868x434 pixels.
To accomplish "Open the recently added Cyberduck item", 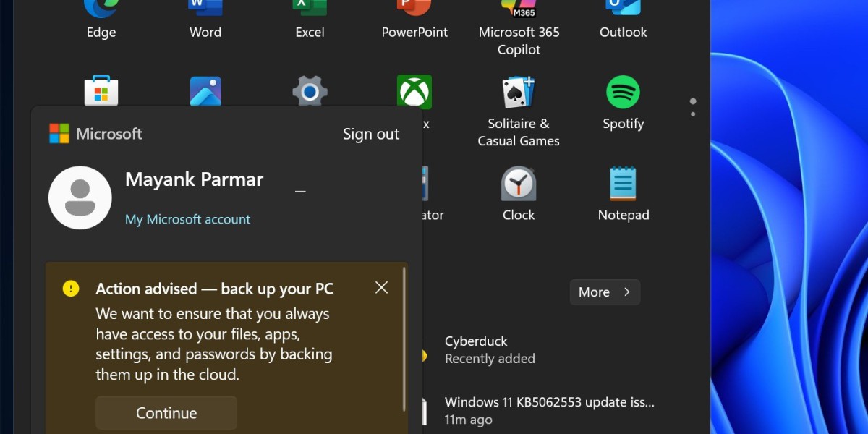I will click(x=489, y=349).
